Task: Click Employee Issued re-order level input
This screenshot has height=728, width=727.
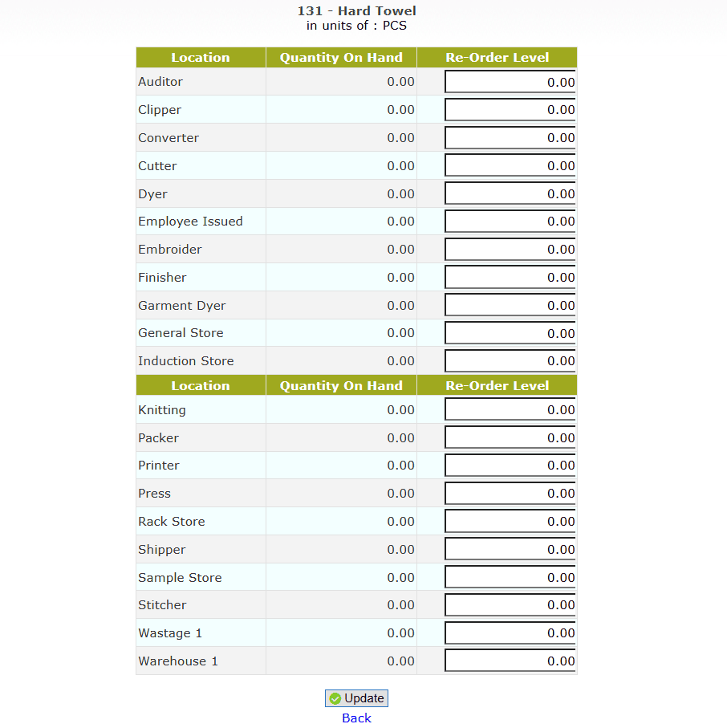Action: point(510,222)
